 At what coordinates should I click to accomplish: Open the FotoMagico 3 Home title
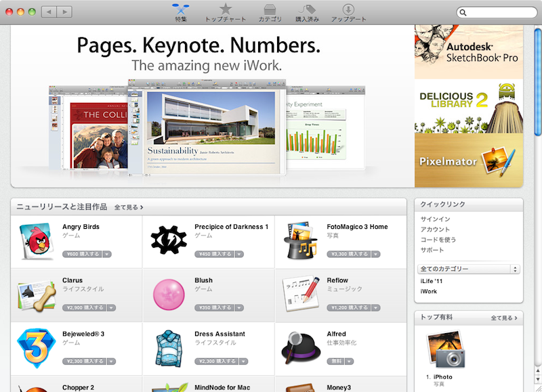coord(358,227)
